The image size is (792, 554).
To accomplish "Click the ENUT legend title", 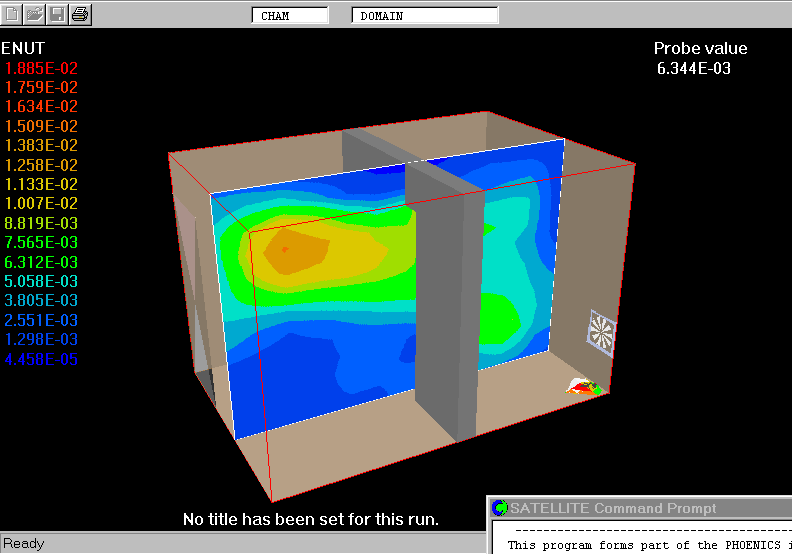I will 23,48.
